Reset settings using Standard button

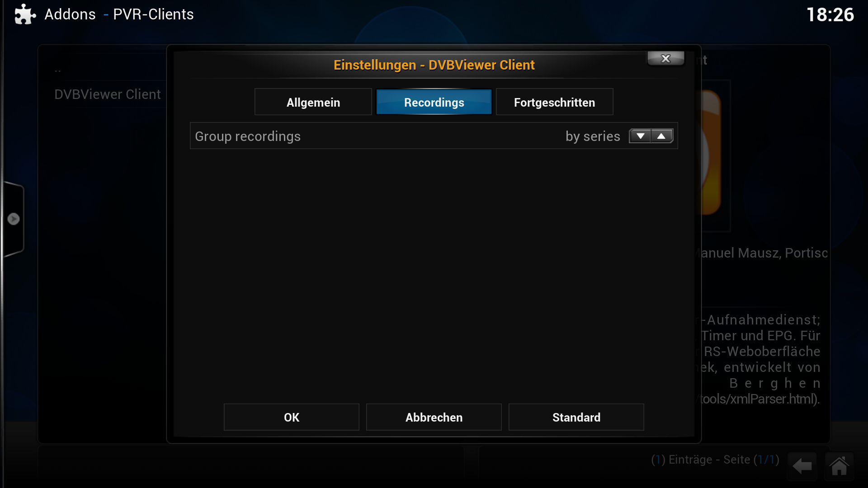click(576, 417)
